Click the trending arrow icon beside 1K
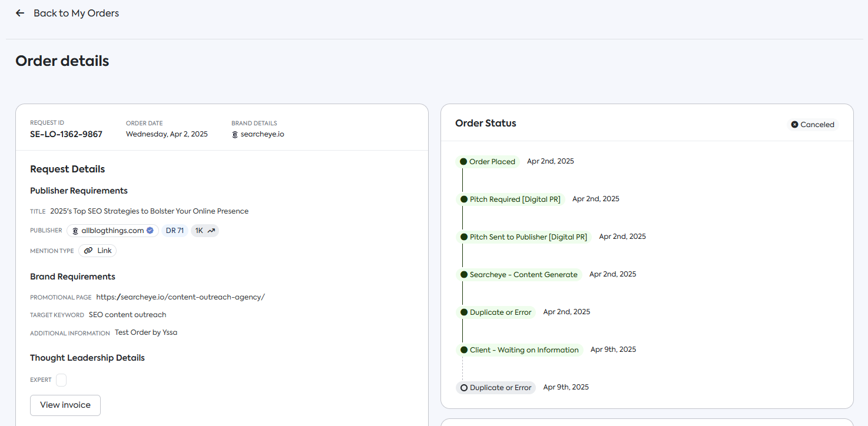The width and height of the screenshot is (868, 426). click(x=211, y=231)
